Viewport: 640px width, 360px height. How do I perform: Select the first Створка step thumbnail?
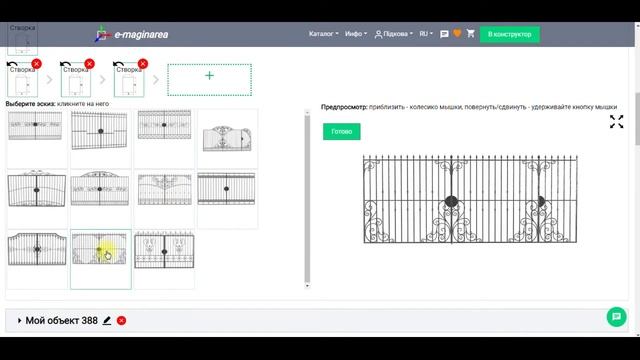22,82
